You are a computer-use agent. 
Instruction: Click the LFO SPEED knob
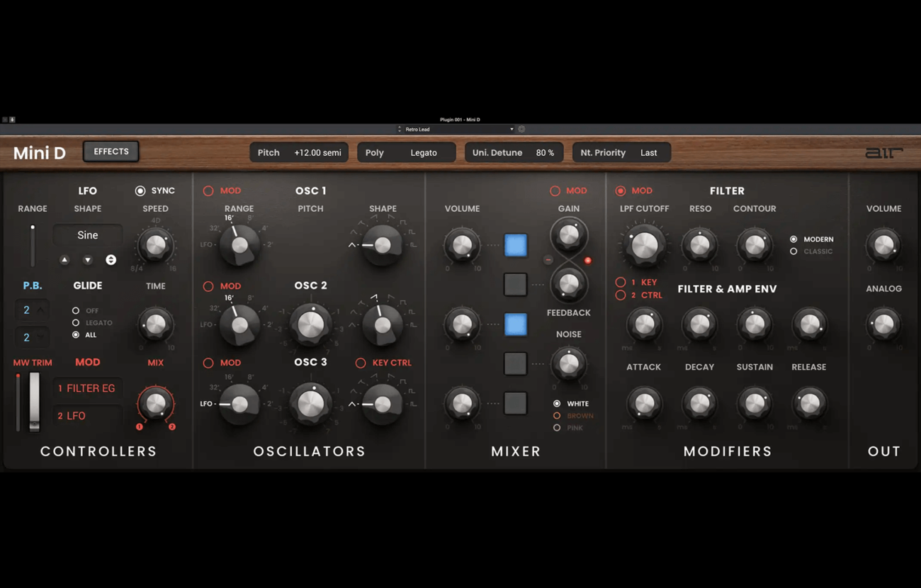pyautogui.click(x=155, y=245)
